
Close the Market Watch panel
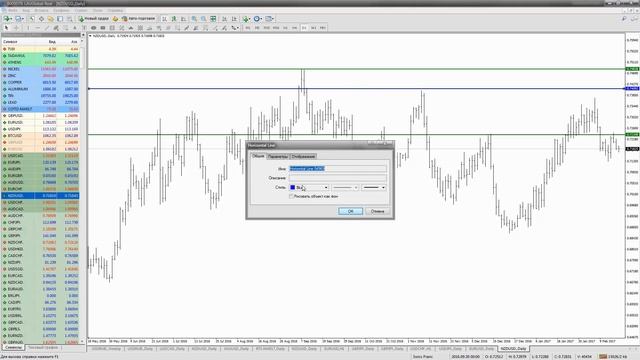tap(83, 36)
